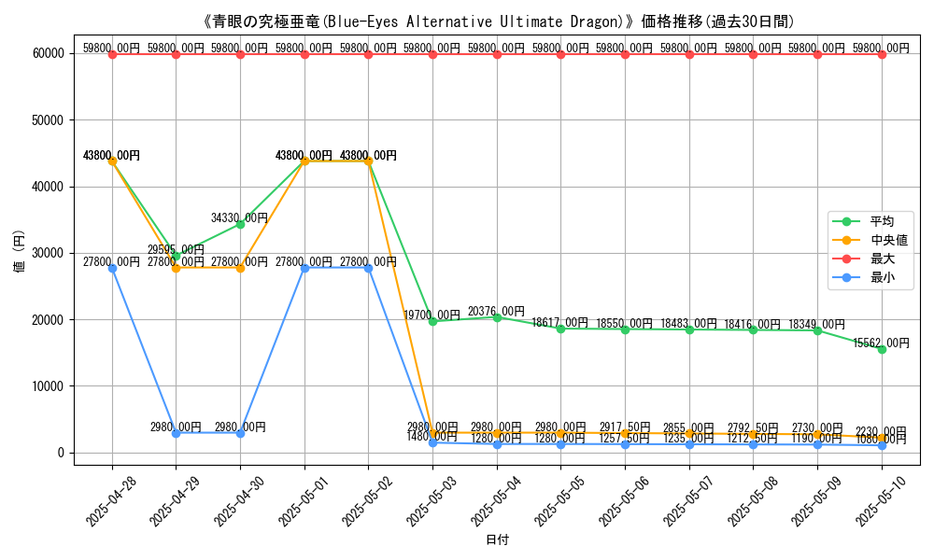This screenshot has width=934, height=560.
Task: Click the green average point at 15562 on 2025-05-10
Action: coord(882,349)
